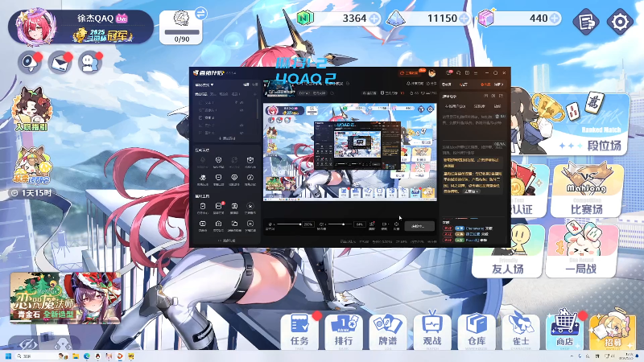The height and width of the screenshot is (362, 644).
Task: Click the plus button beside 11150
Action: click(x=464, y=19)
